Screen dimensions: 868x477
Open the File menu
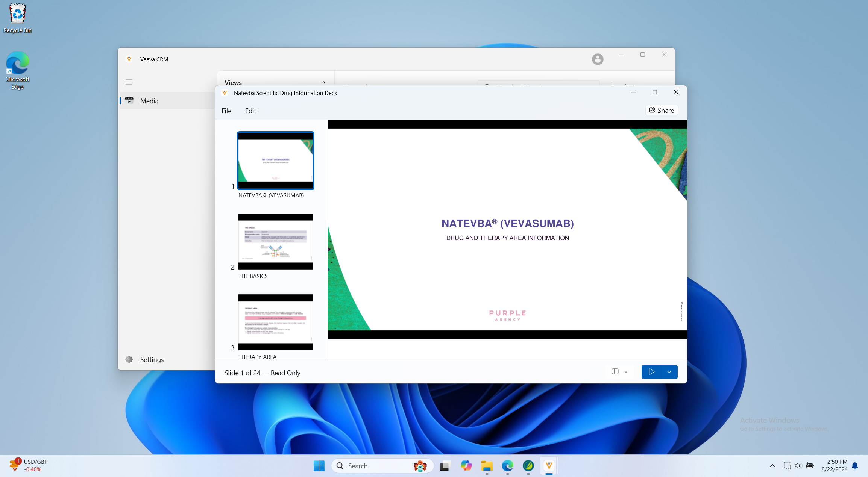226,111
